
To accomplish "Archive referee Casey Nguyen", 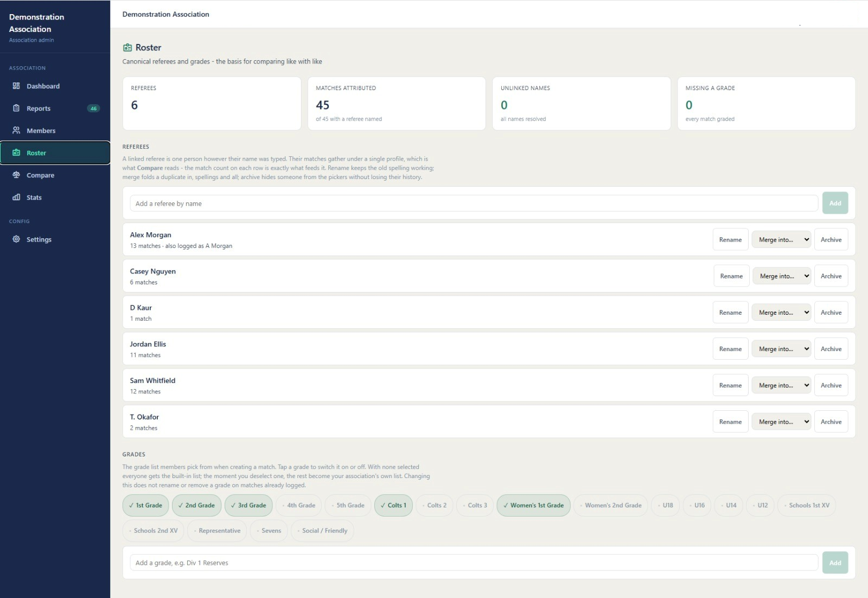I will [831, 276].
